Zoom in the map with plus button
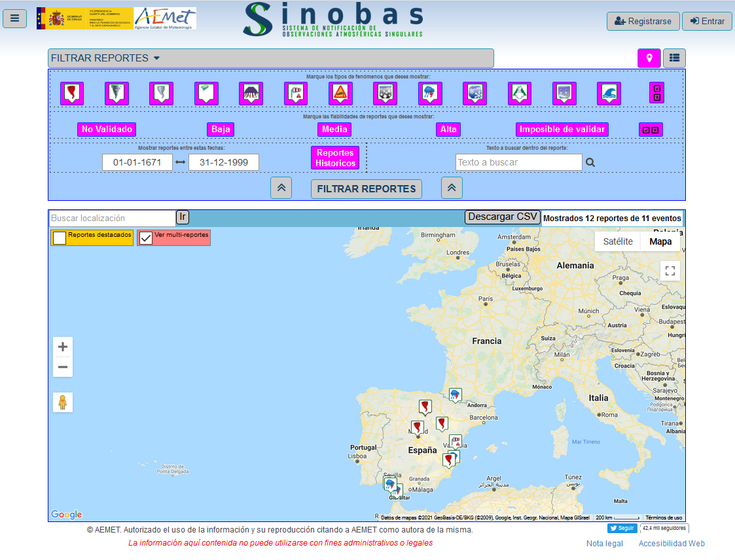 click(63, 347)
